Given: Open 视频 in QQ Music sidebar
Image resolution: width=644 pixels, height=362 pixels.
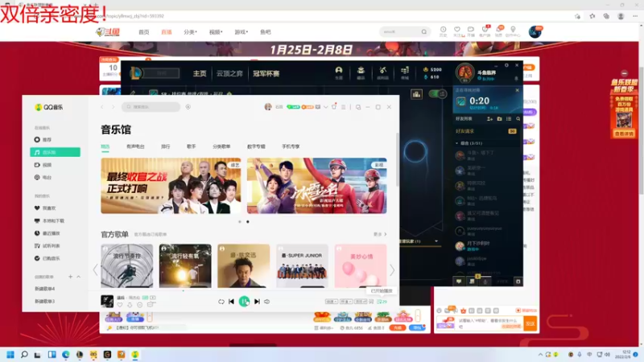Looking at the screenshot, I should coord(43,165).
